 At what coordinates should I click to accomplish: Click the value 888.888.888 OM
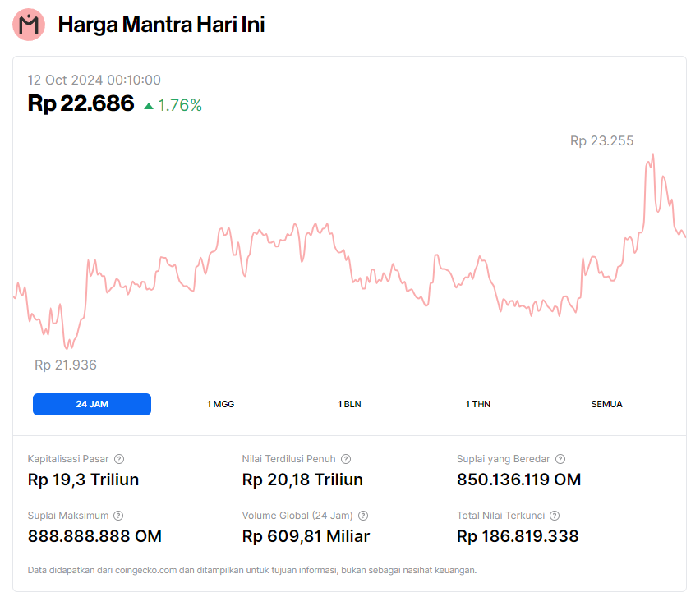[x=94, y=536]
